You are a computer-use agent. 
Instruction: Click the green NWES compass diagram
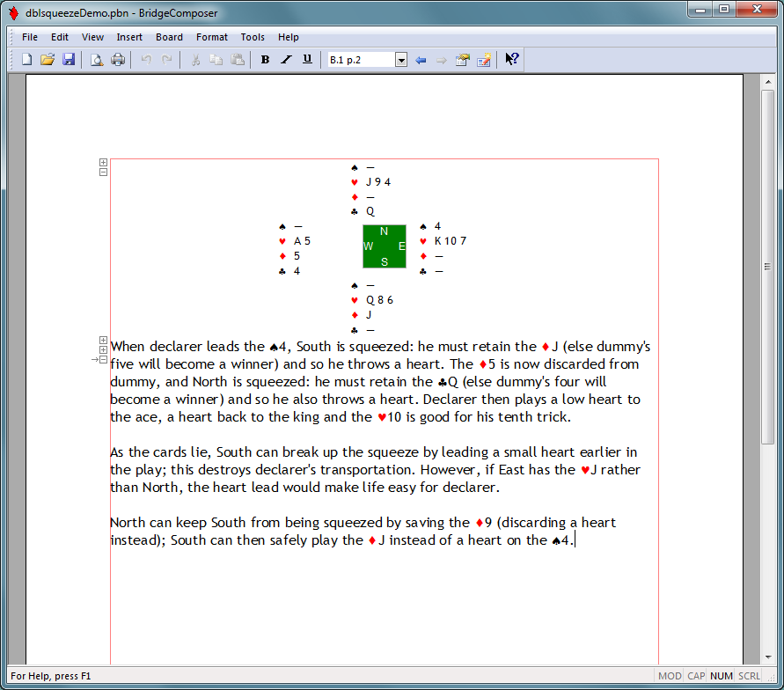click(384, 246)
